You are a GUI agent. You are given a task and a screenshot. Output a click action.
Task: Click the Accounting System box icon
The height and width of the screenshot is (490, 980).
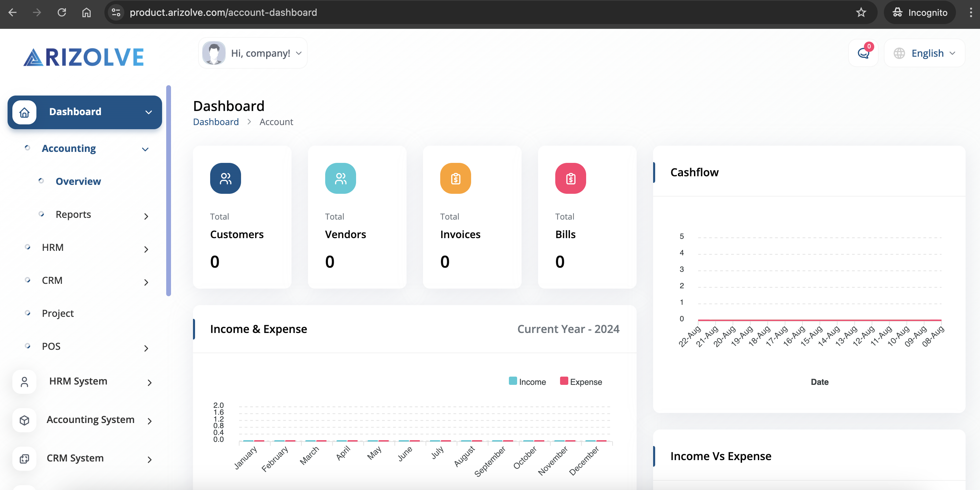pos(24,420)
